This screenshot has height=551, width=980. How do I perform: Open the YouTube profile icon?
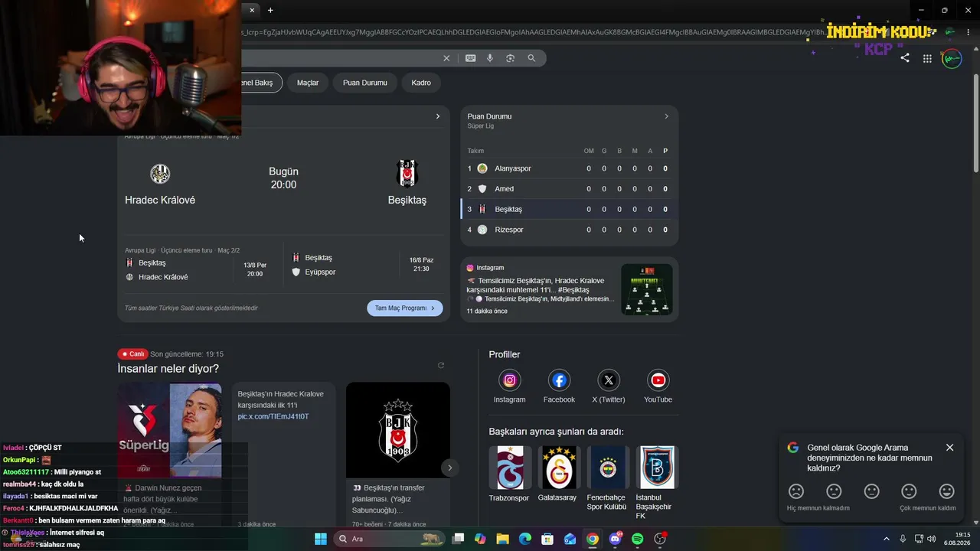(x=658, y=380)
